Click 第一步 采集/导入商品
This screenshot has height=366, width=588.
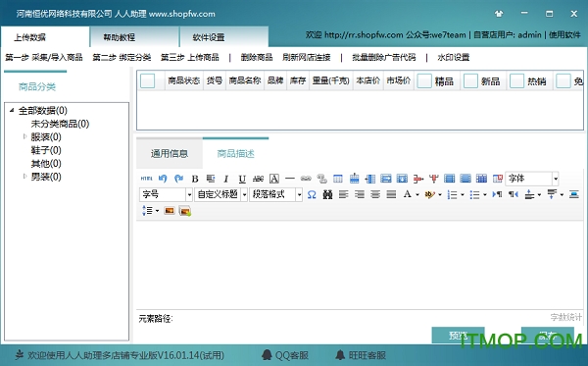(44, 58)
